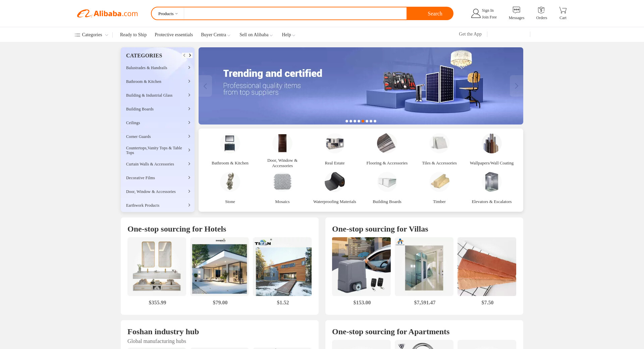Expand Ceilings category in sidebar
Viewport: 644px width, 349px height.
click(x=158, y=123)
